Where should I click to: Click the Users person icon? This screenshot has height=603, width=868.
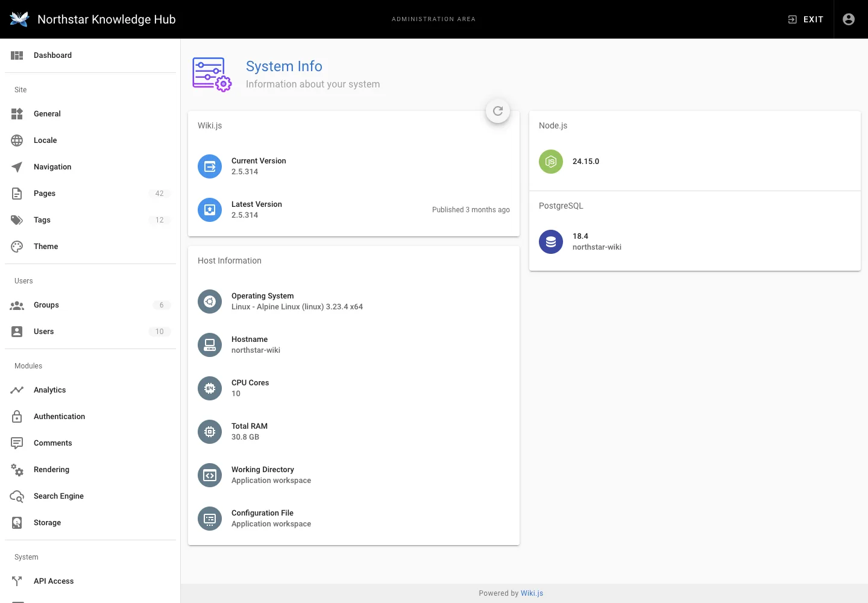click(17, 332)
